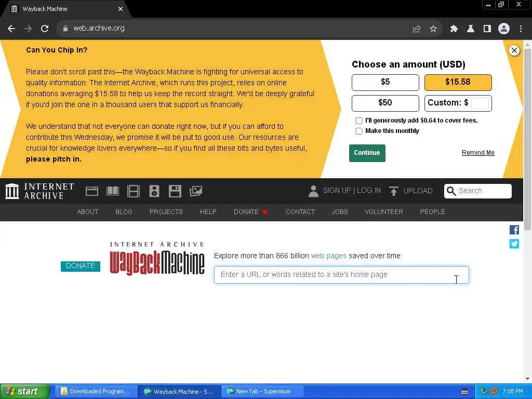This screenshot has width=532, height=399.
Task: Open the flask experiments icon
Action: tap(470, 29)
